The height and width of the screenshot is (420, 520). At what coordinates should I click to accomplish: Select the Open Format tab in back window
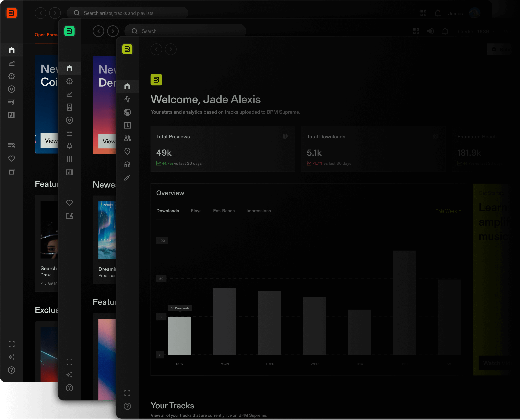coord(46,35)
